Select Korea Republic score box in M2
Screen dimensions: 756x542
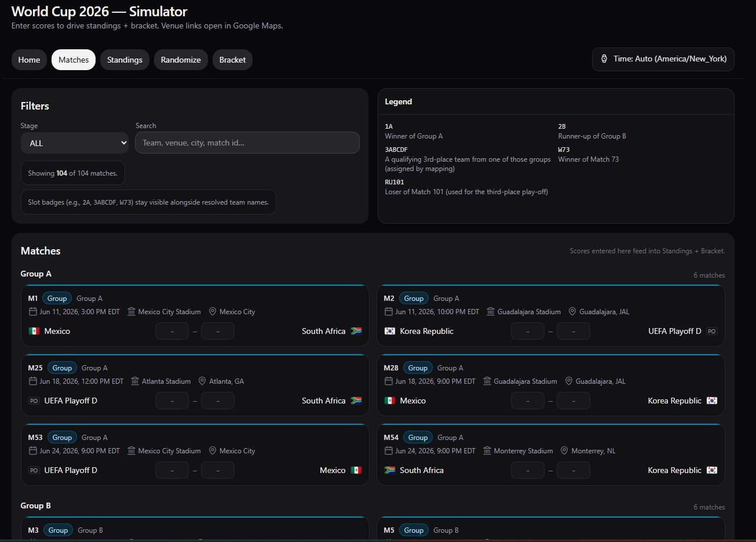tap(528, 331)
